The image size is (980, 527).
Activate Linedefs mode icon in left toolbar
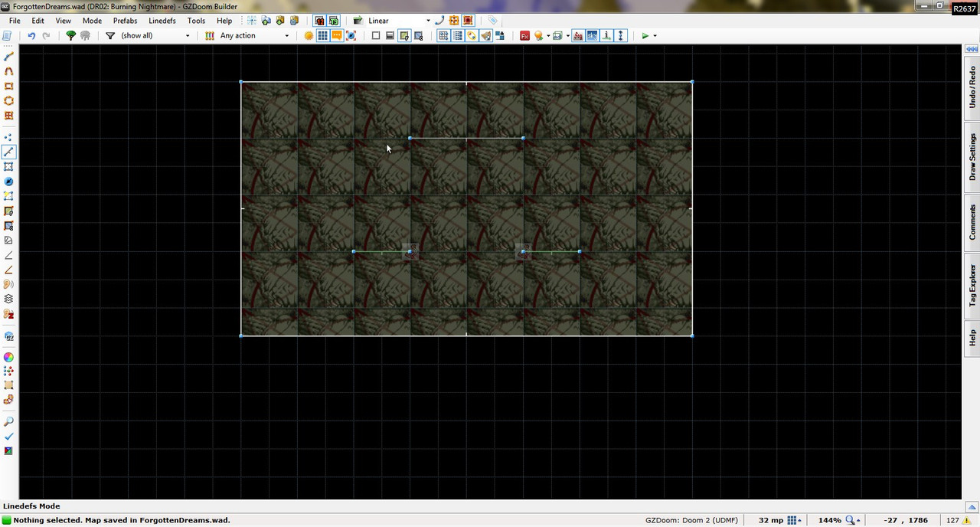click(x=9, y=152)
